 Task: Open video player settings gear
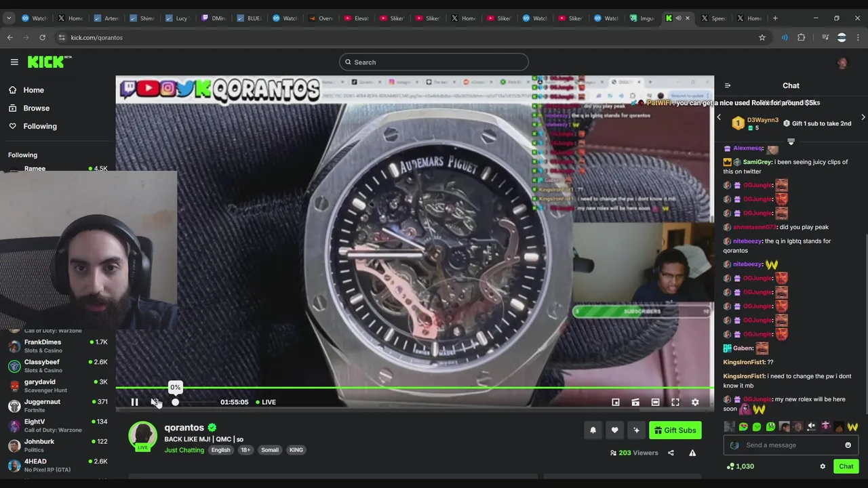click(695, 402)
